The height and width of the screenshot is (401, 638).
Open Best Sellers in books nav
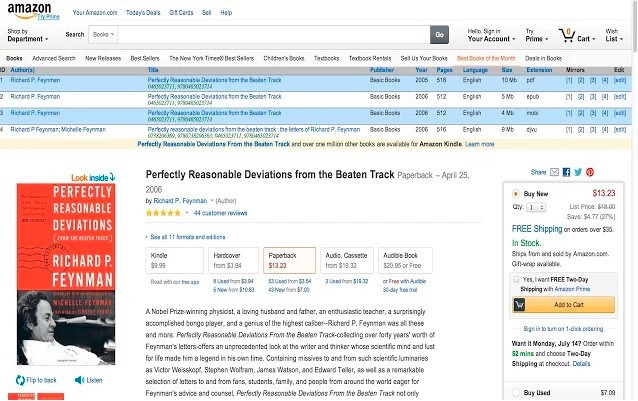145,58
